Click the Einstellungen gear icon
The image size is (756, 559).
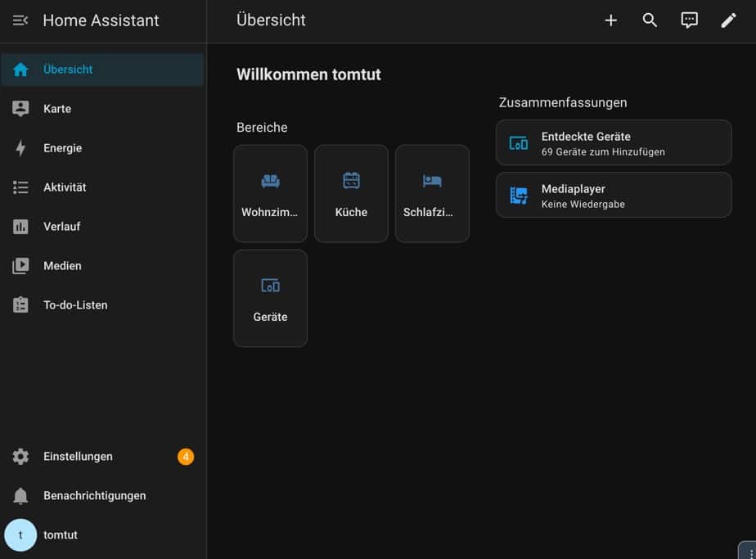(20, 457)
